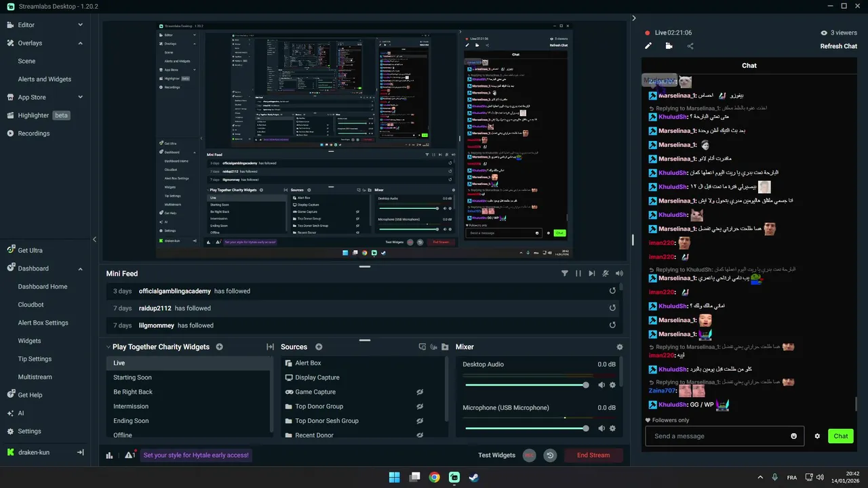Viewport: 868px width, 488px height.
Task: Open Desktop Audio source settings gear
Action: [612, 385]
